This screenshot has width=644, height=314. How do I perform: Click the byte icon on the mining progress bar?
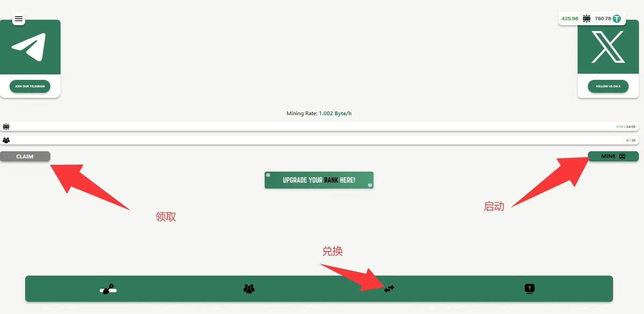pos(6,127)
